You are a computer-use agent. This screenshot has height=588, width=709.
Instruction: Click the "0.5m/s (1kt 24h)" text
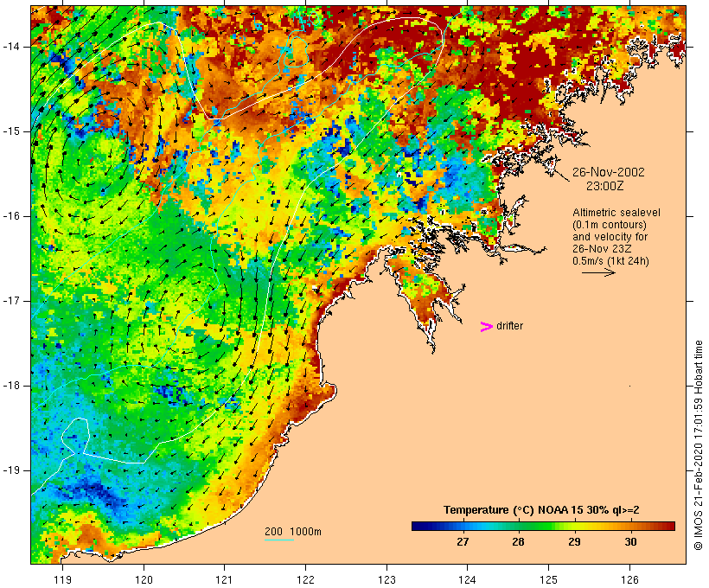[x=611, y=261]
